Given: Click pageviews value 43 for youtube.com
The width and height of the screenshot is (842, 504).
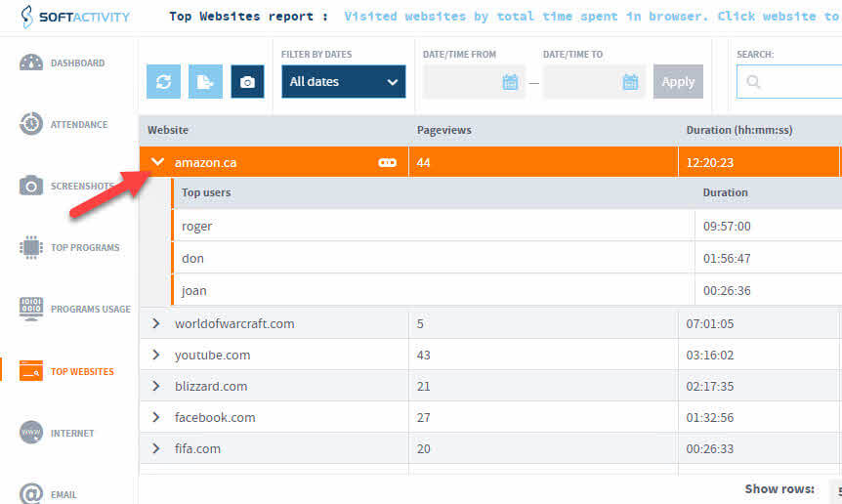Looking at the screenshot, I should [x=423, y=355].
